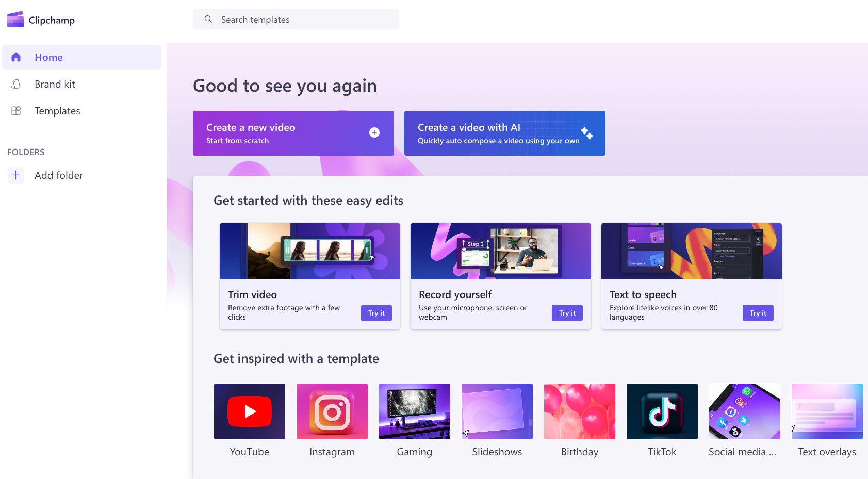
Task: Click the Slideshows label text
Action: [497, 452]
